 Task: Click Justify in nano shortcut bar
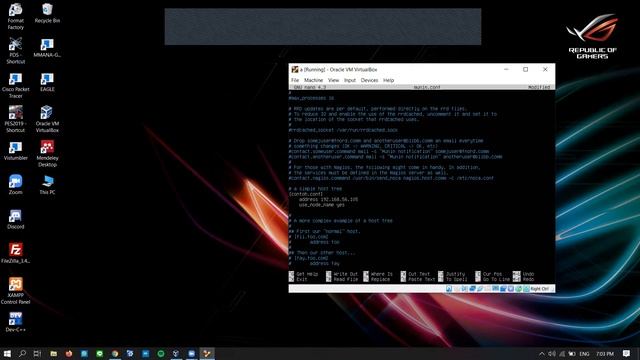(x=451, y=274)
